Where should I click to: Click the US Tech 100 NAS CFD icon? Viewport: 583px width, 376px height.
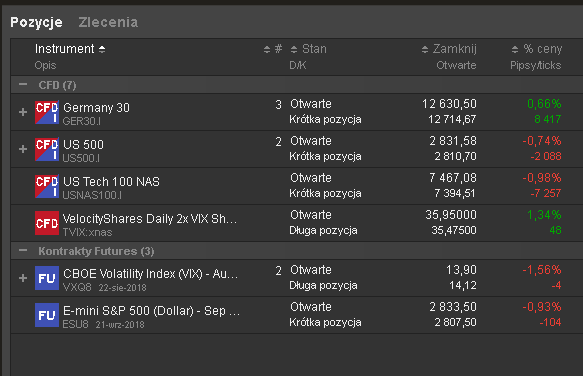pos(47,186)
